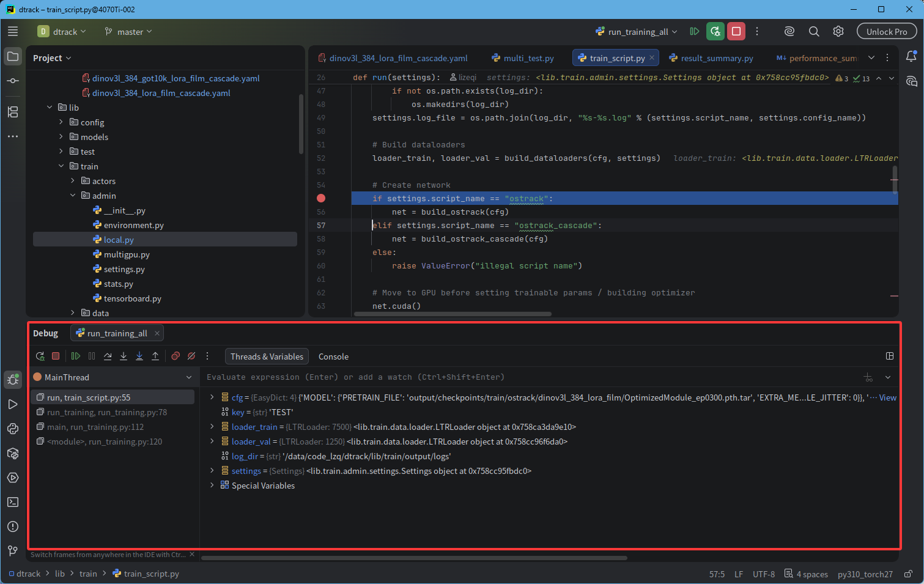Stop the debug session in Debug toolbar
Image resolution: width=924 pixels, height=584 pixels.
coord(56,356)
